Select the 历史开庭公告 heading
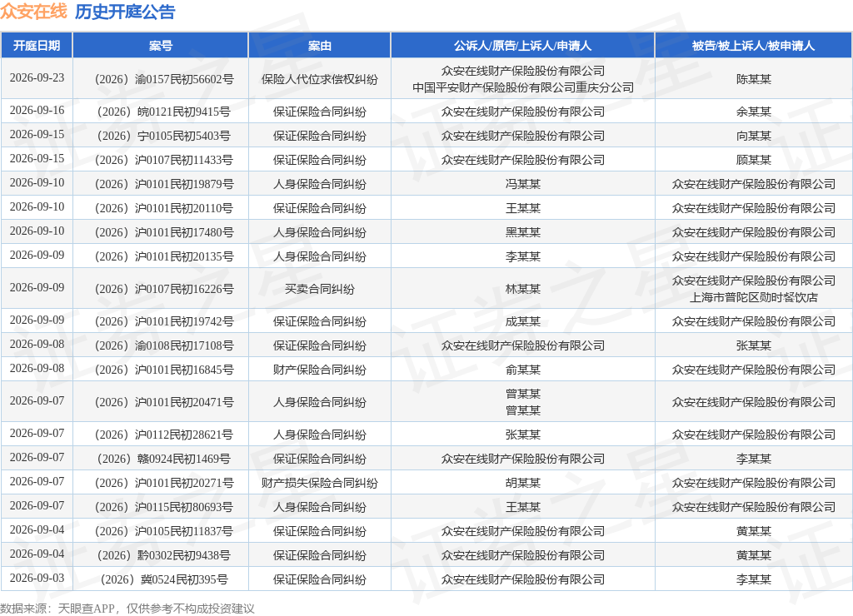The width and height of the screenshot is (853, 616). (125, 12)
